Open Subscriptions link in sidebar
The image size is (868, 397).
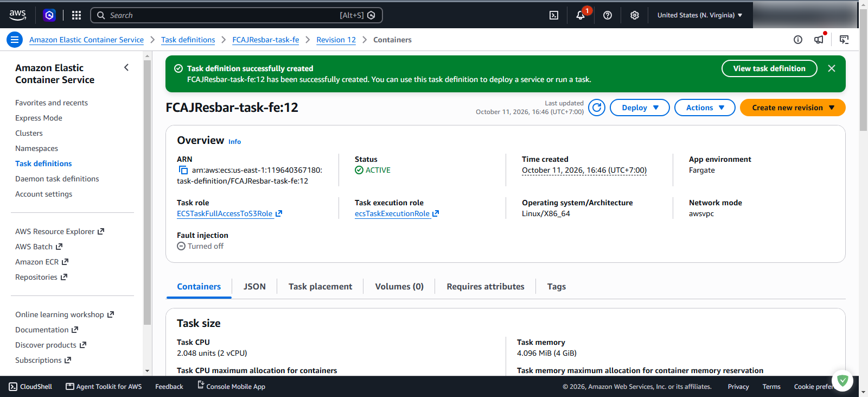(43, 360)
